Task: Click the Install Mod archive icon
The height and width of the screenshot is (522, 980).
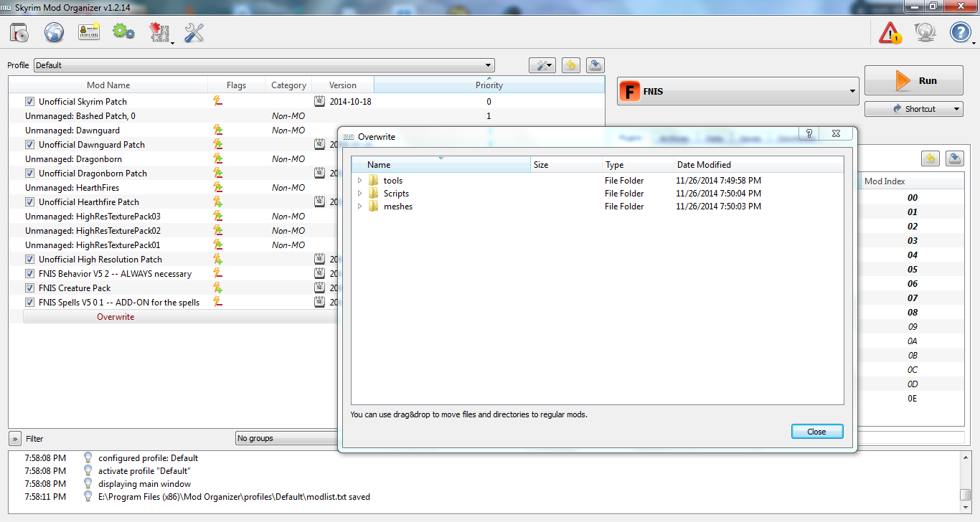Action: click(19, 33)
